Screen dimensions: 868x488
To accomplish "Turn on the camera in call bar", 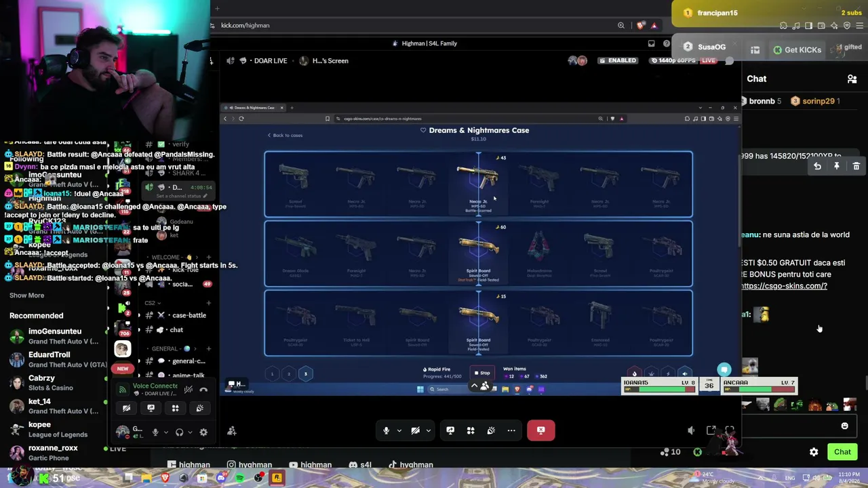I will (415, 430).
